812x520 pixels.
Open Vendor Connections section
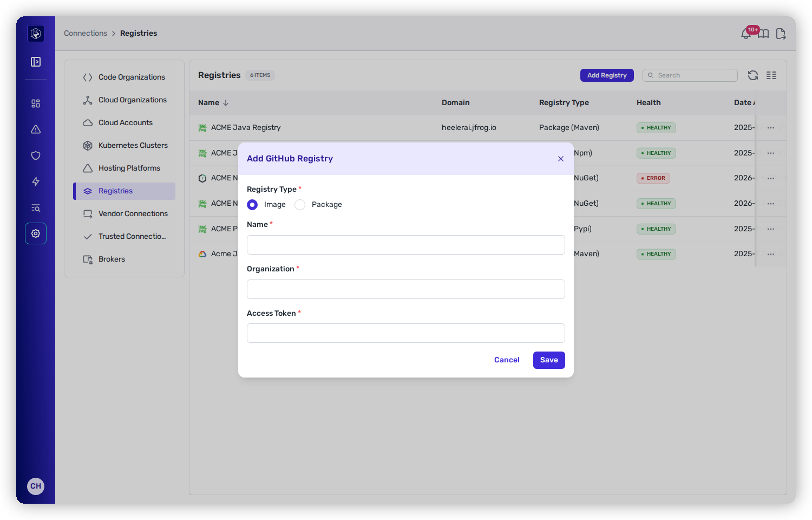click(x=125, y=213)
